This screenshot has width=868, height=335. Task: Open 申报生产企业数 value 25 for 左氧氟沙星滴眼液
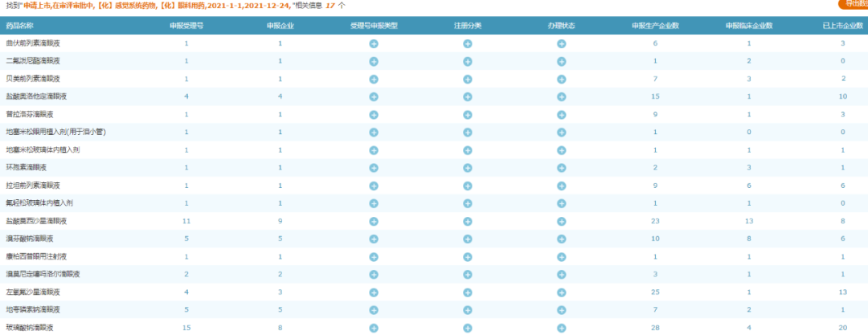pyautogui.click(x=656, y=292)
